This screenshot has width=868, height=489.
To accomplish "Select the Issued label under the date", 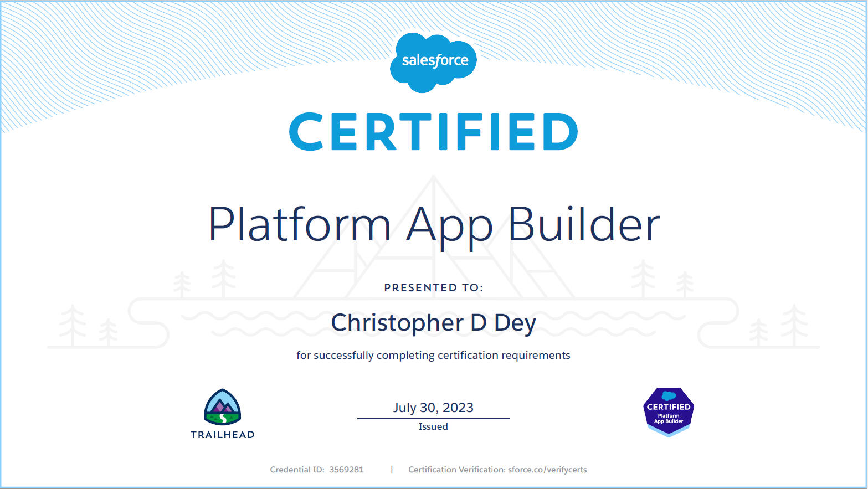I will tap(433, 426).
